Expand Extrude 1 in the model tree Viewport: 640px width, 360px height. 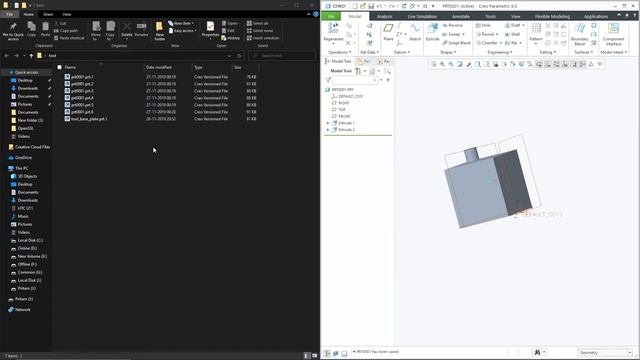328,123
